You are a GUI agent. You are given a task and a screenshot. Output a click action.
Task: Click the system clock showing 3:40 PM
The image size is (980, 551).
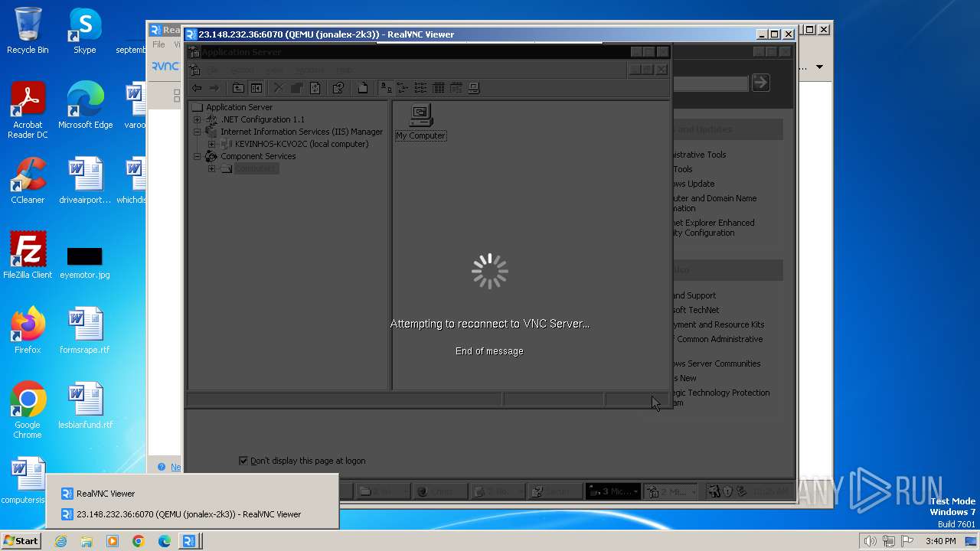click(x=940, y=541)
